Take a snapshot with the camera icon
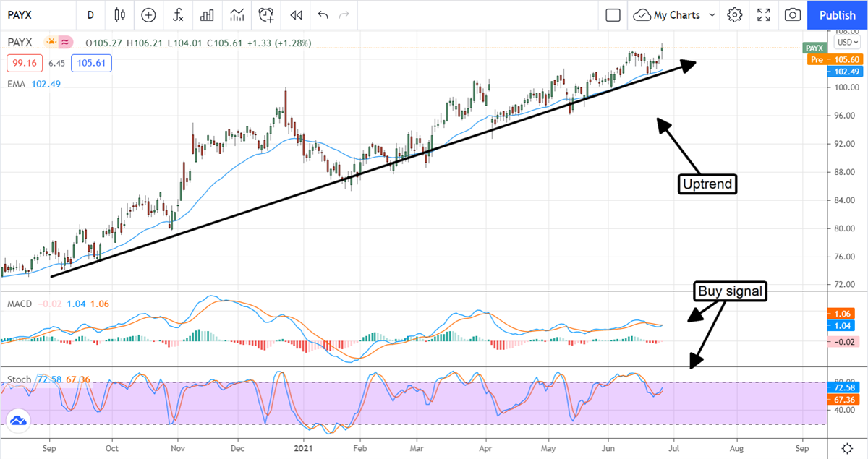The width and height of the screenshot is (868, 459). click(x=793, y=14)
